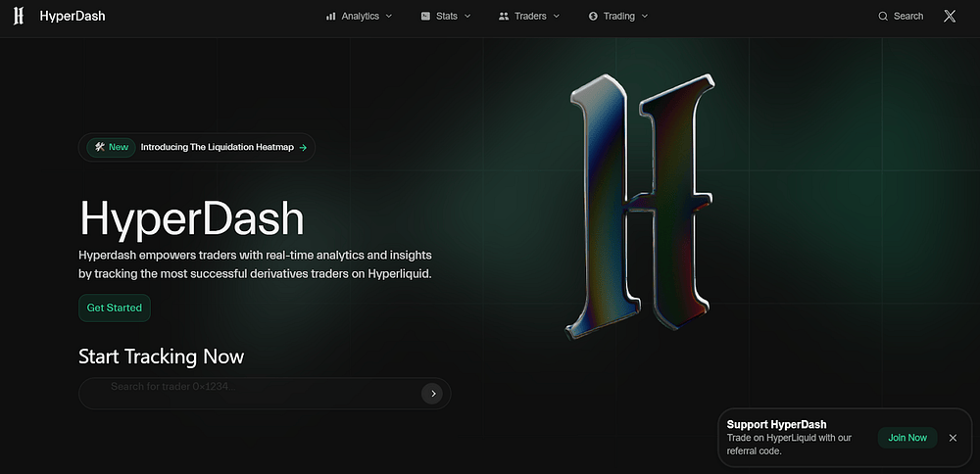The width and height of the screenshot is (980, 474).
Task: Dismiss the Support HyperDash banner
Action: tap(953, 438)
